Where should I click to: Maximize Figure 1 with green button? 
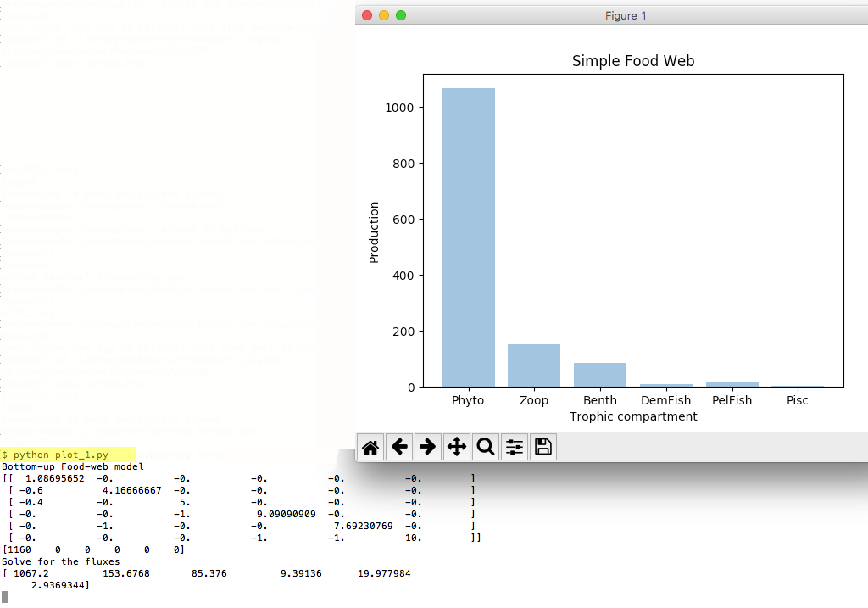click(401, 15)
